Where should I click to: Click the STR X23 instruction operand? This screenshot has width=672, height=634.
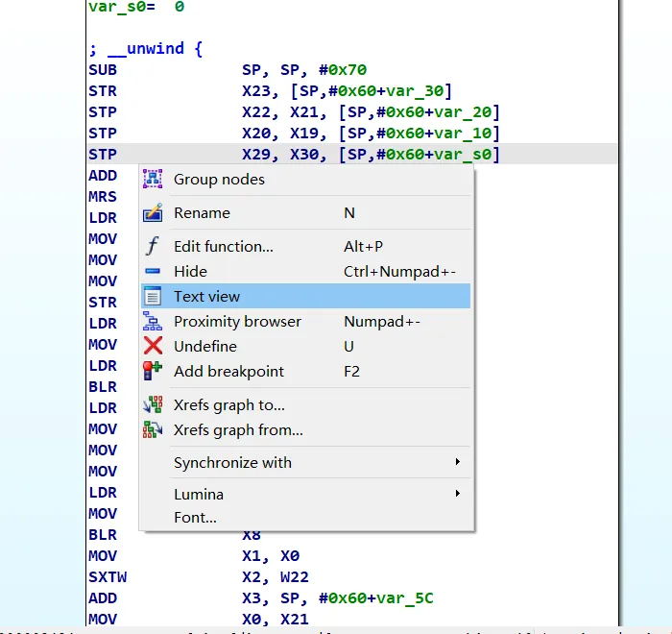point(347,91)
